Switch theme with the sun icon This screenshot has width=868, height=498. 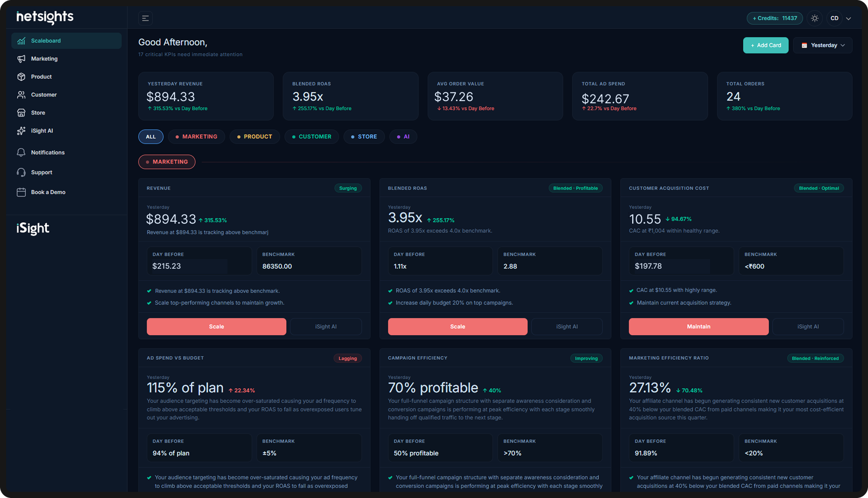click(815, 18)
